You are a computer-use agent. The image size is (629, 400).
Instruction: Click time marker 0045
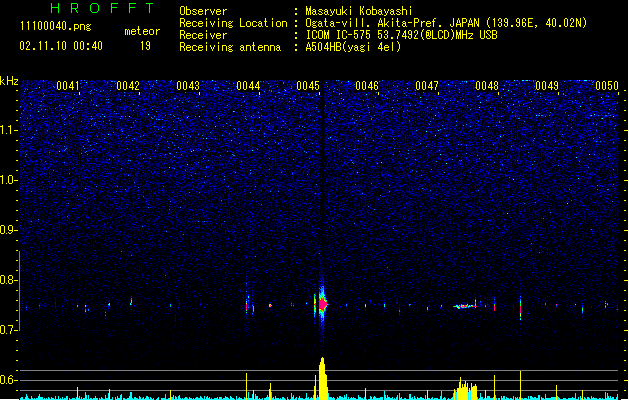308,86
